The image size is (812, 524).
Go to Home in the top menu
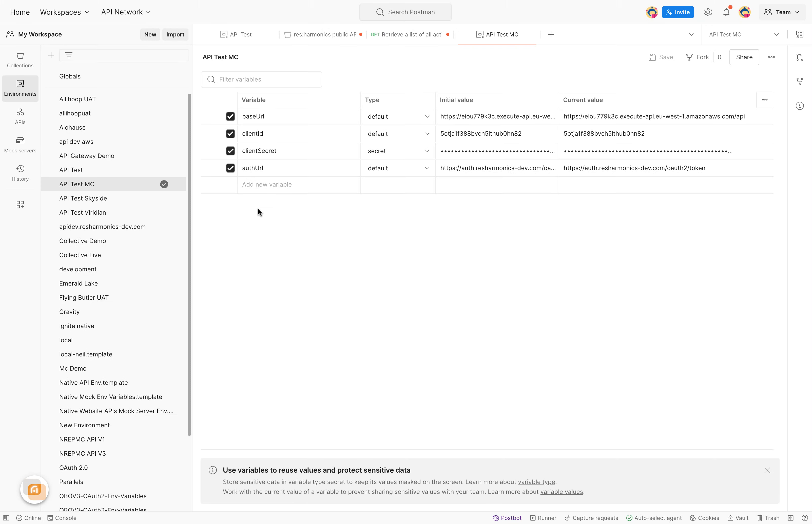(x=20, y=12)
